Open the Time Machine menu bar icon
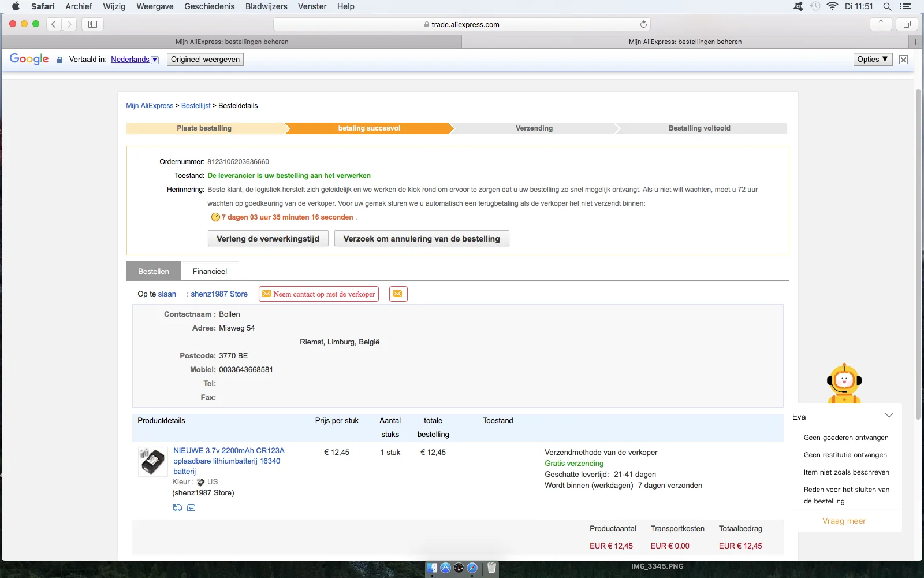Image resolution: width=924 pixels, height=578 pixels. point(815,6)
